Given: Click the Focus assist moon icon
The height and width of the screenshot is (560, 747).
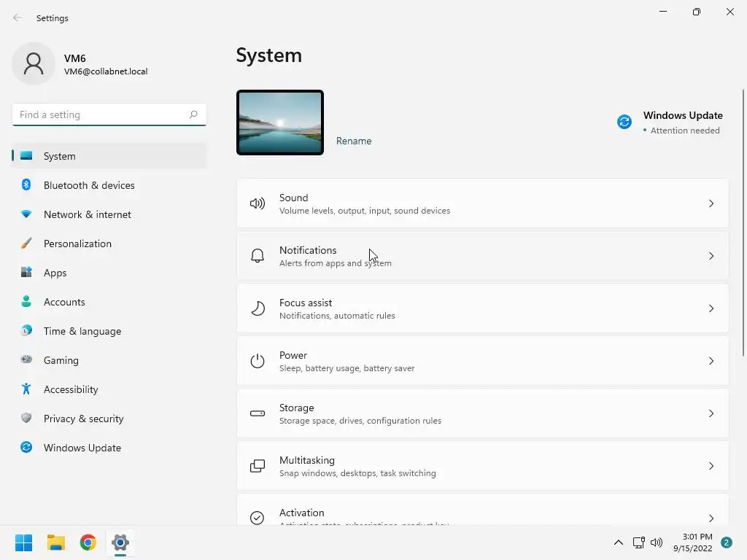Looking at the screenshot, I should tap(258, 308).
